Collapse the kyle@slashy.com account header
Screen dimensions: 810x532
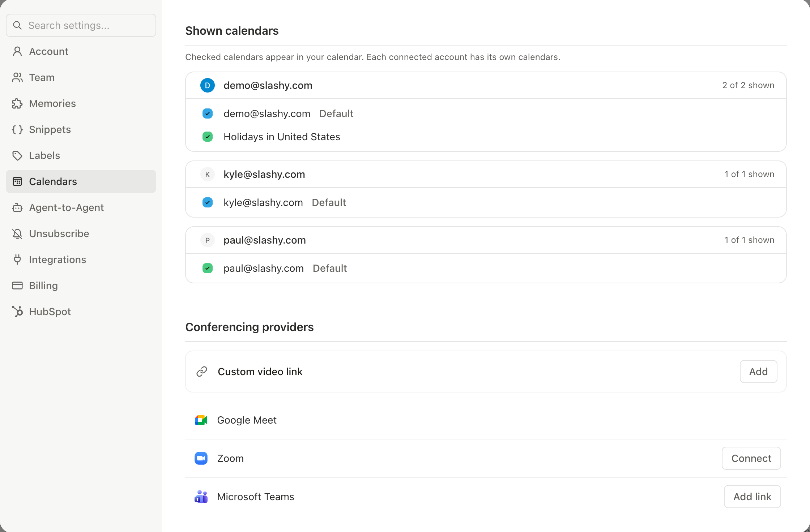pyautogui.click(x=486, y=174)
